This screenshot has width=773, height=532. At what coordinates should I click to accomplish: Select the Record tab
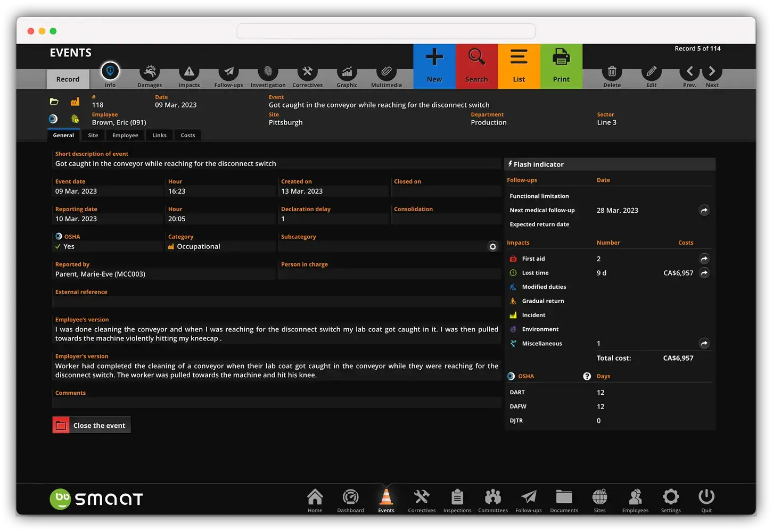point(68,79)
